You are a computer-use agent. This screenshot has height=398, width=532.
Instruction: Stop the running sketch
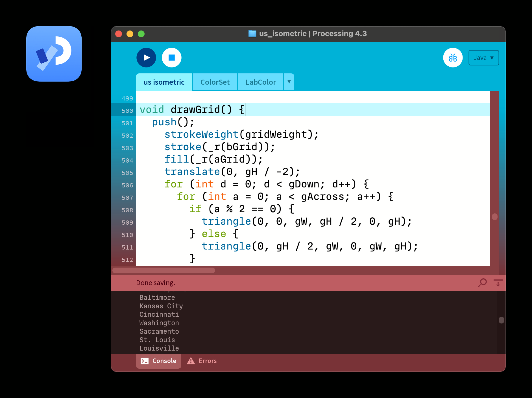[x=171, y=58]
